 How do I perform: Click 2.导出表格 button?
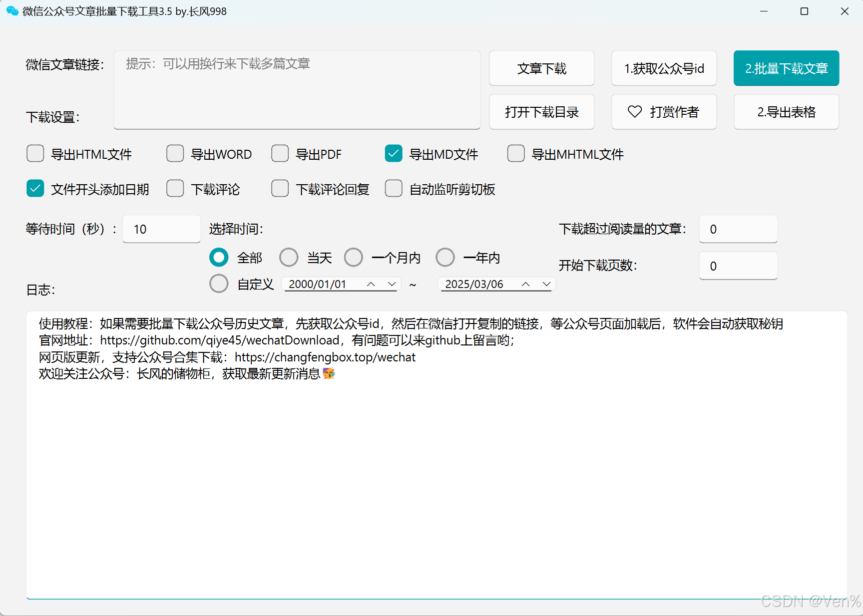pos(787,112)
